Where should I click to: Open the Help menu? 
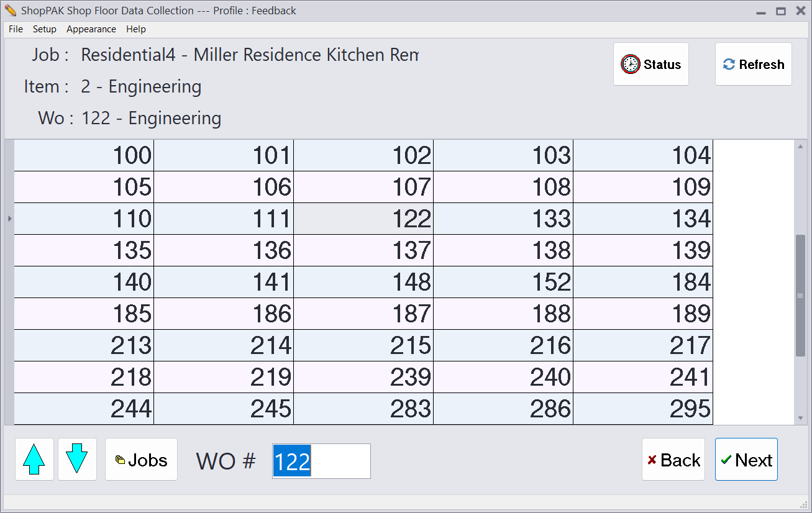point(136,29)
